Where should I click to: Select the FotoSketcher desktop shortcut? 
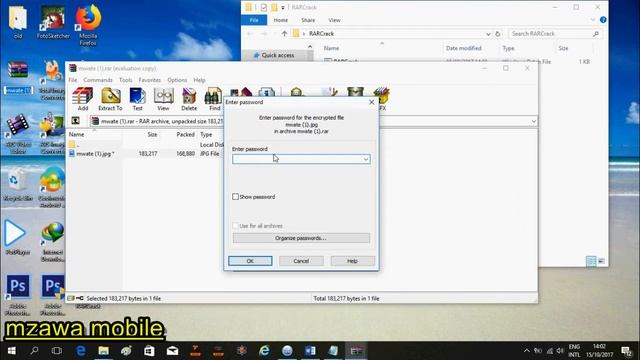(53, 21)
